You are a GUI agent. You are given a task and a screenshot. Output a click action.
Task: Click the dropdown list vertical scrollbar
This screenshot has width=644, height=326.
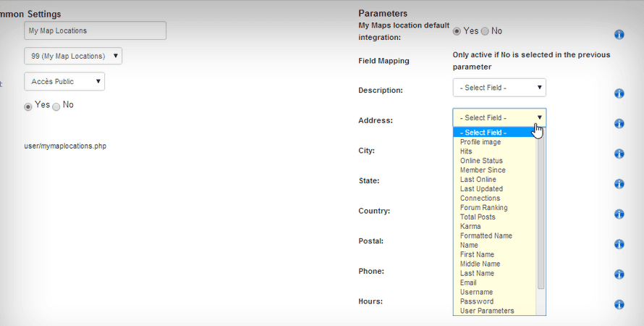[541, 210]
